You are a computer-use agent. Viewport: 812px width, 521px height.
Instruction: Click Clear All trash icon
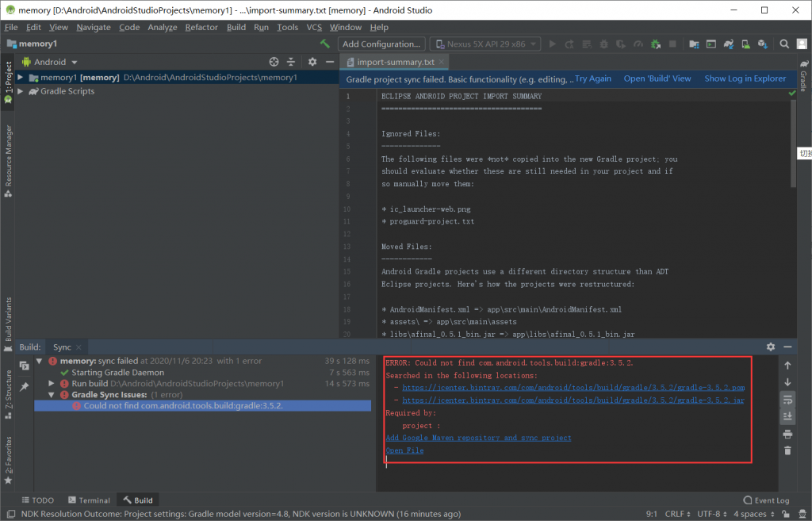click(787, 450)
